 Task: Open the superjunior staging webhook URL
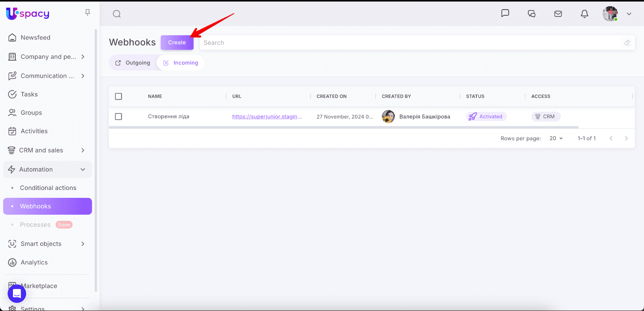tap(266, 117)
